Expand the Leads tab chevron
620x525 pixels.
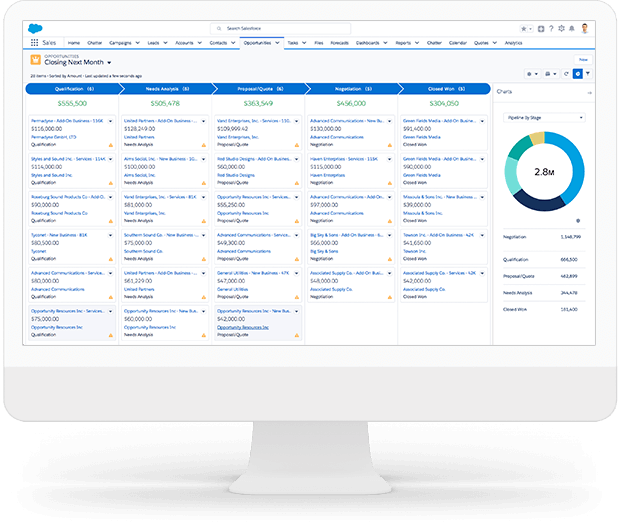click(x=165, y=43)
